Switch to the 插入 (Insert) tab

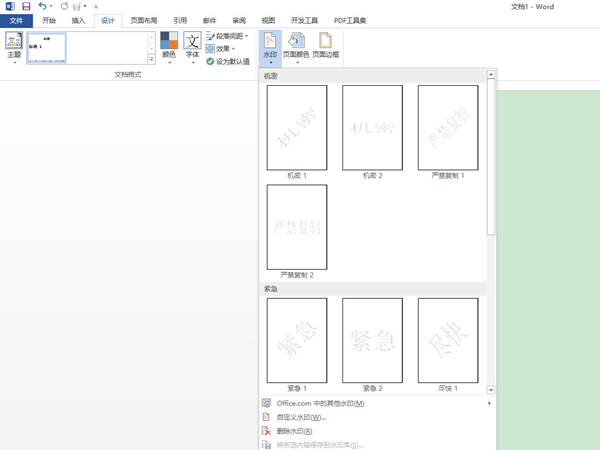coord(78,20)
